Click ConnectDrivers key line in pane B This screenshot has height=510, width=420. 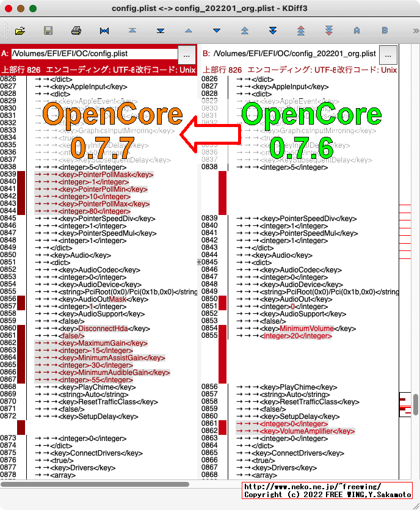pos(290,453)
